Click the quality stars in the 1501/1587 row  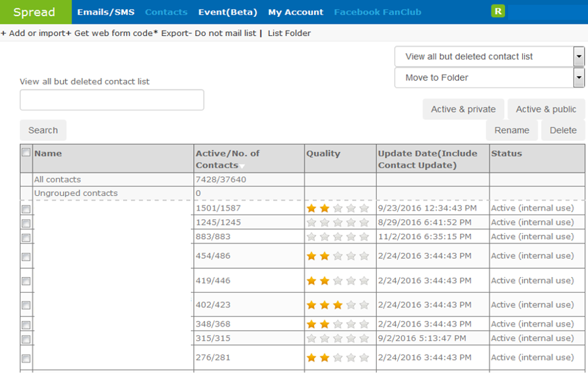coord(337,208)
